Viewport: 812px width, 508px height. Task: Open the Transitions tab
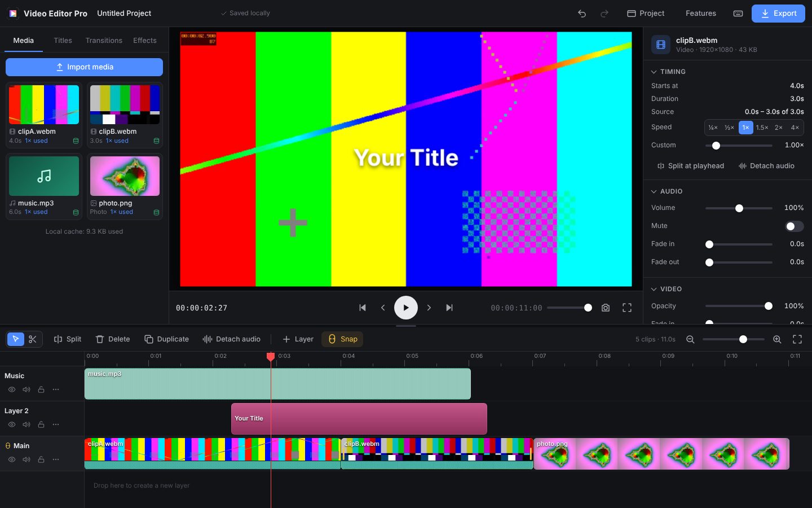104,41
